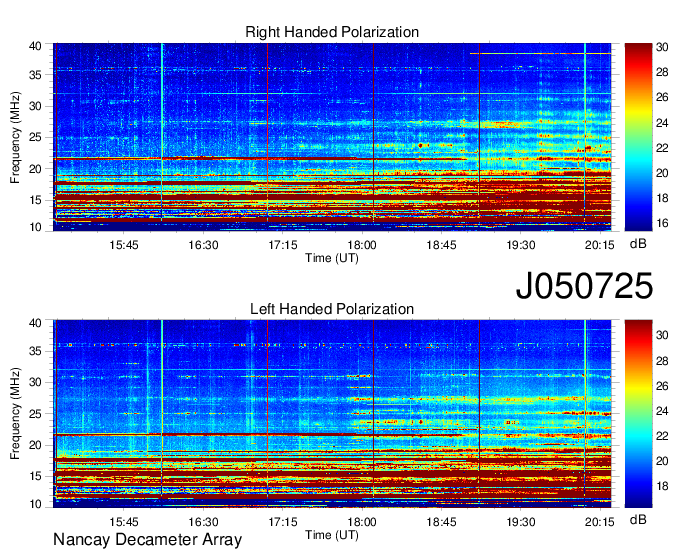This screenshot has height=552, width=680.
Task: Click the 19:30 time tick on the right-handed plot
Action: tap(521, 245)
